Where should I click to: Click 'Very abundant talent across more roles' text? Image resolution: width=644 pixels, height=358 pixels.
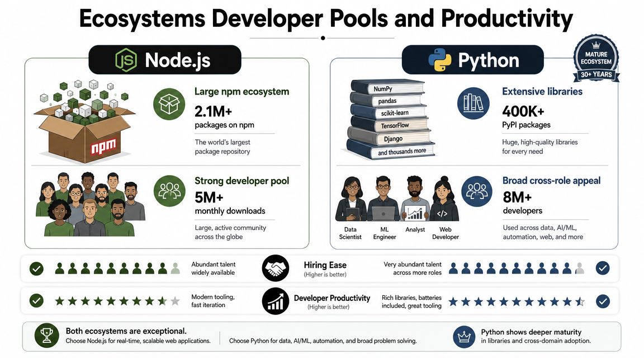click(x=413, y=268)
